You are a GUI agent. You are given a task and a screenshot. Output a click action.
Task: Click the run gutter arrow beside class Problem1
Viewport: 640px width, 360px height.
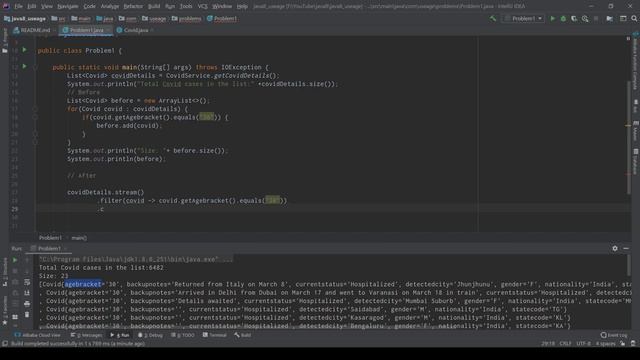(24, 50)
